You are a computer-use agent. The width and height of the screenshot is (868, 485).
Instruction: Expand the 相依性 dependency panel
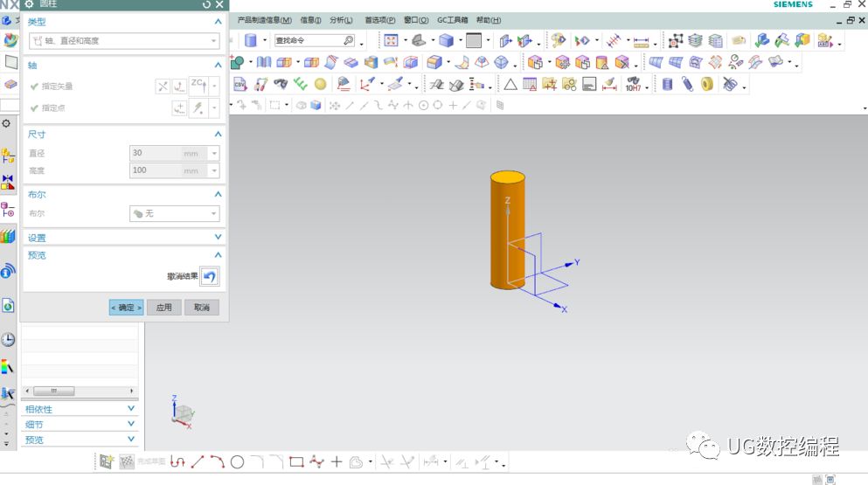(80, 409)
